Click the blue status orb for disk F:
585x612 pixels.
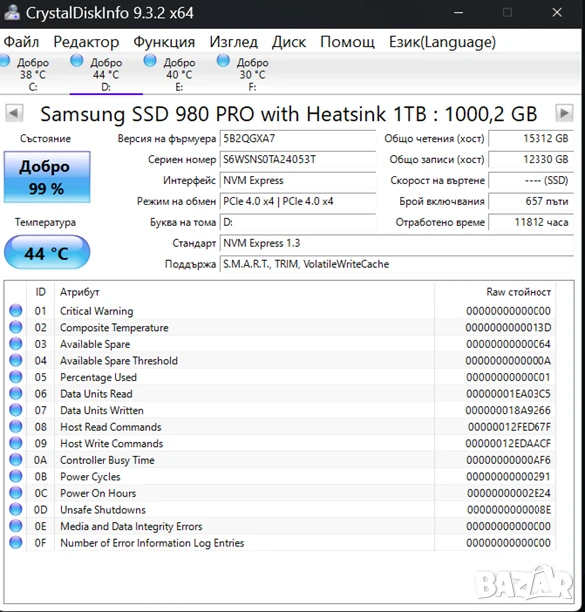click(223, 60)
